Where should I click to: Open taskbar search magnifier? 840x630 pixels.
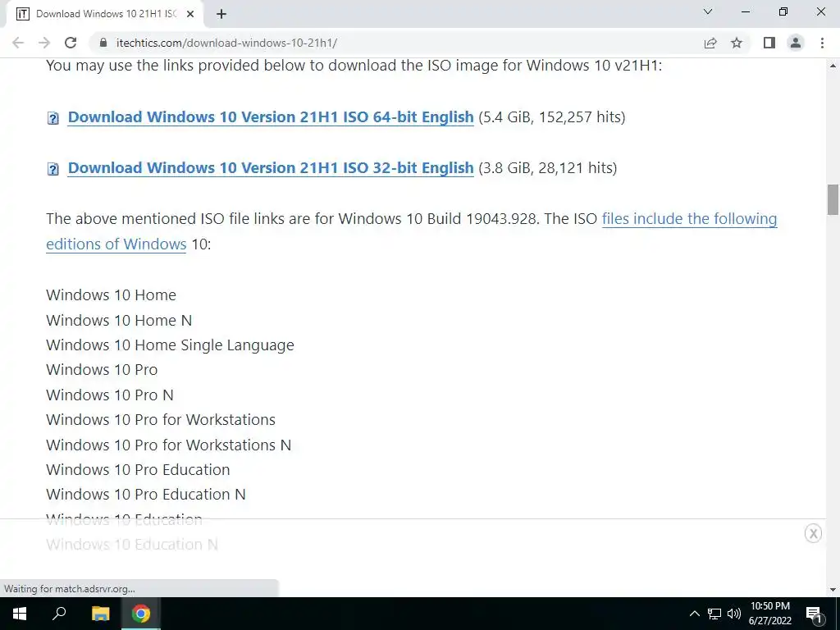59,614
